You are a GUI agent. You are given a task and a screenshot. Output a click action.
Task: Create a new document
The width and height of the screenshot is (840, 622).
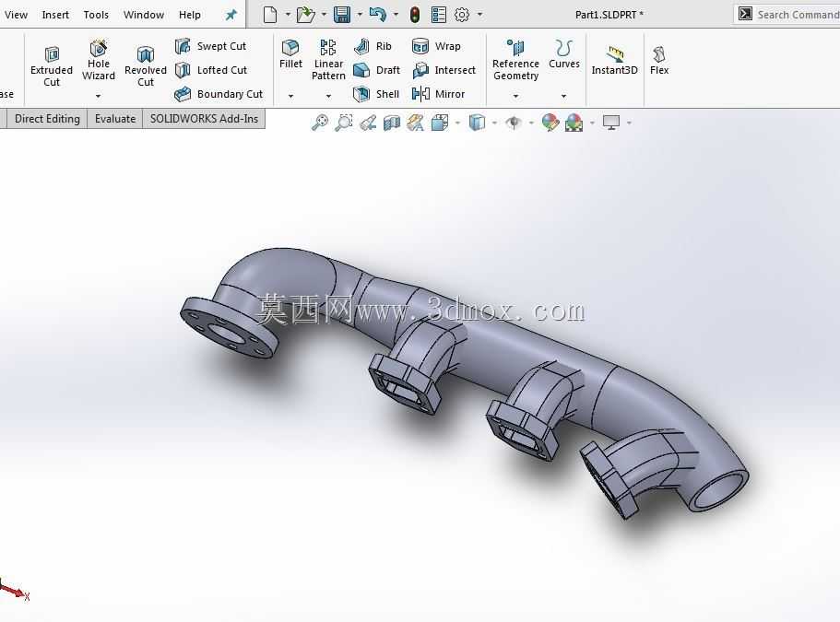coord(270,15)
